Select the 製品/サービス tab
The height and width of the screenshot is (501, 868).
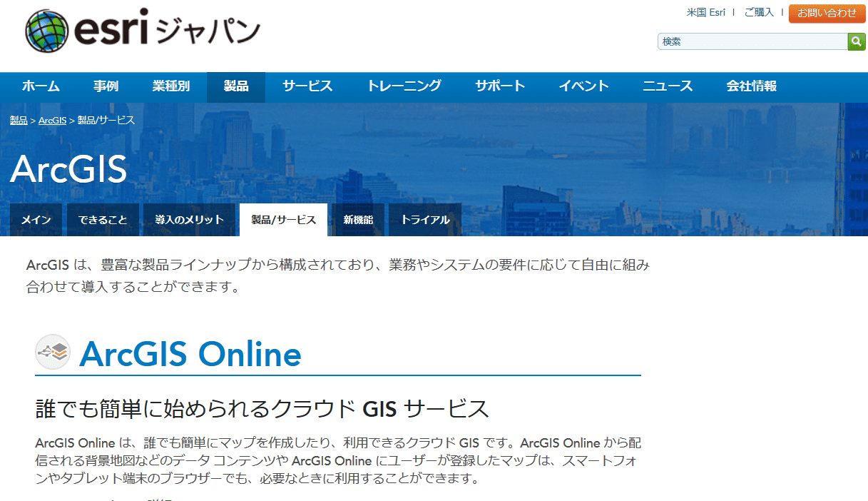pos(284,220)
